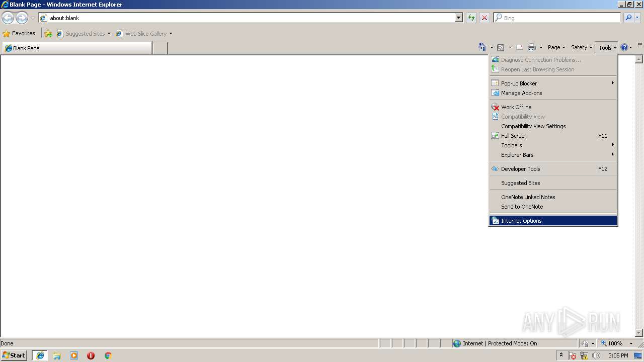Image resolution: width=644 pixels, height=362 pixels.
Task: Open Windows Media Player taskbar icon
Action: (74, 355)
